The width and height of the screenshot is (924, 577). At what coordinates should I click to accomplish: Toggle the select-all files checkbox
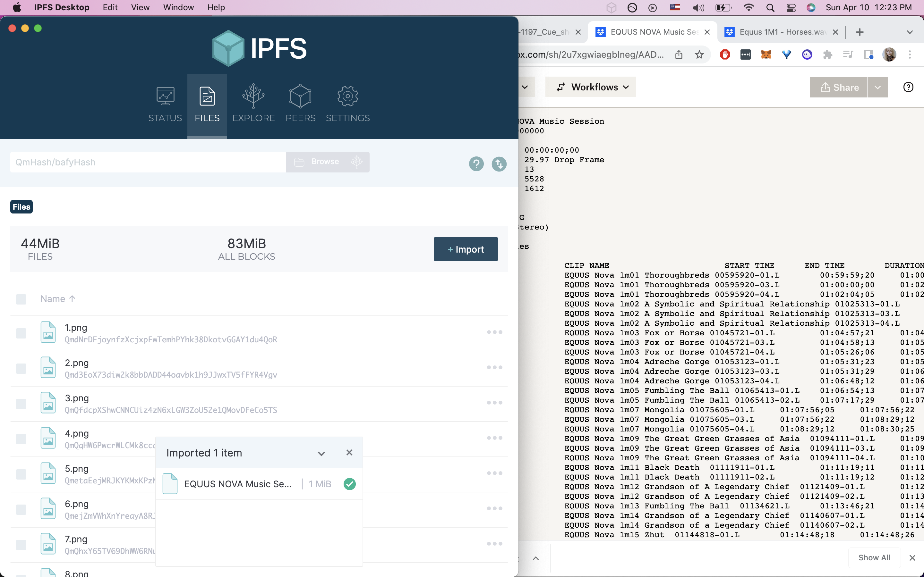21,299
